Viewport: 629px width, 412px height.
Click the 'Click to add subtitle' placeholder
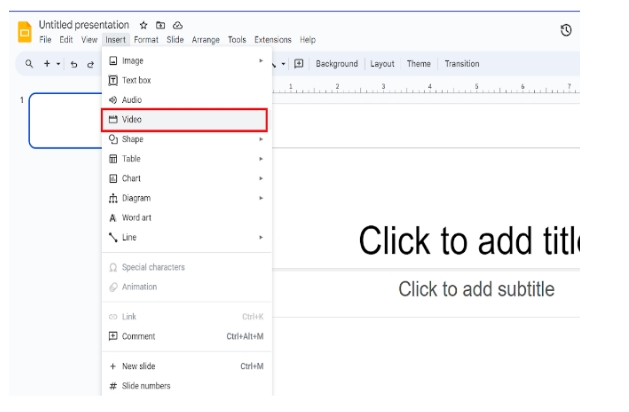point(477,289)
